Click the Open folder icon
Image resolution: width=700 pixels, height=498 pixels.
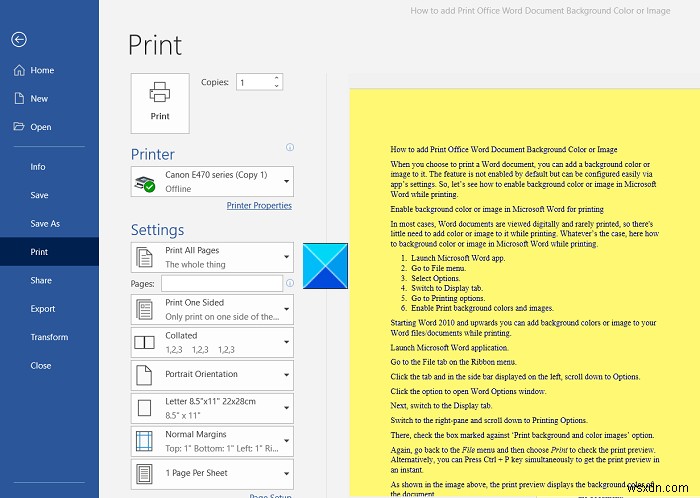[19, 126]
